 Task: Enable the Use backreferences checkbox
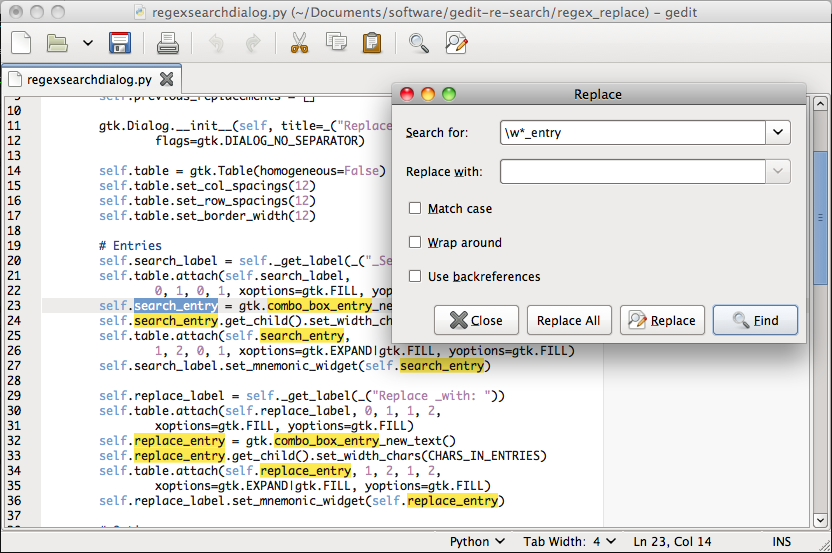415,276
